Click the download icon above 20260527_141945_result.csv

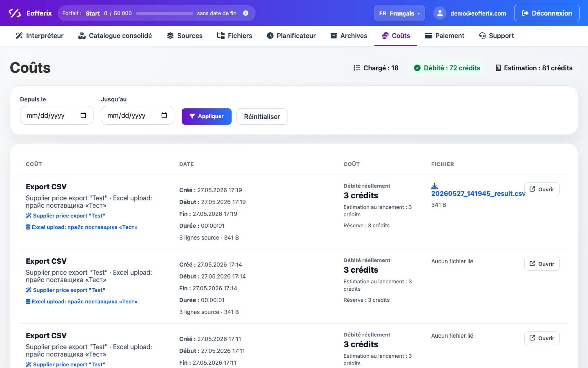pyautogui.click(x=434, y=186)
